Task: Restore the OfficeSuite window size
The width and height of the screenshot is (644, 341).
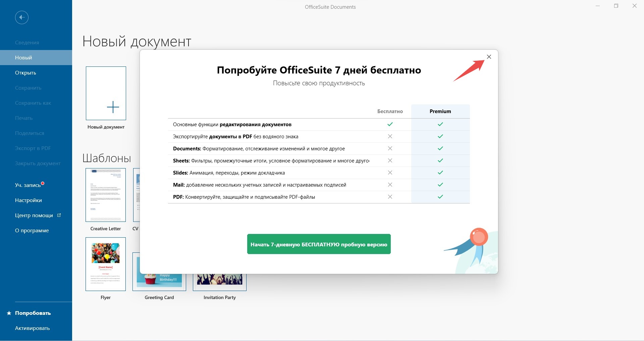Action: click(x=616, y=6)
